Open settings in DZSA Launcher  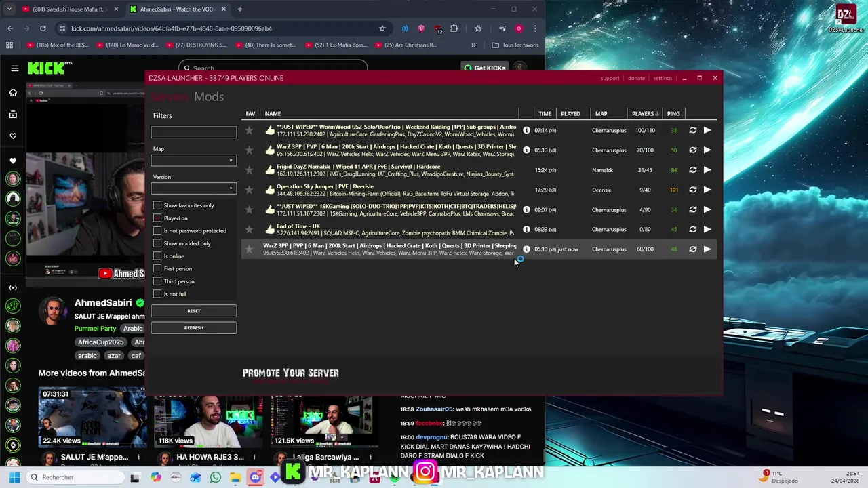click(x=663, y=78)
